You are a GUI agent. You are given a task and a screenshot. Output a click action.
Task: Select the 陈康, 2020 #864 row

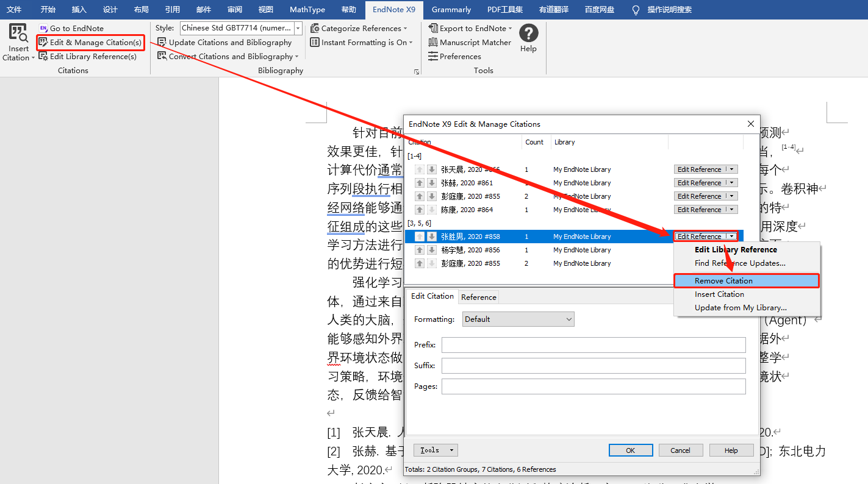pyautogui.click(x=574, y=210)
